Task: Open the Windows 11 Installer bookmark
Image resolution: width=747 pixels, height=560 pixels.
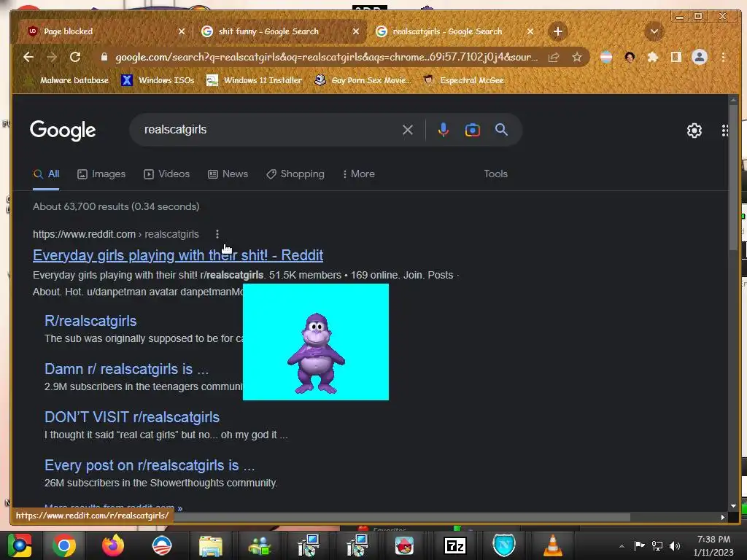Action: tap(255, 80)
